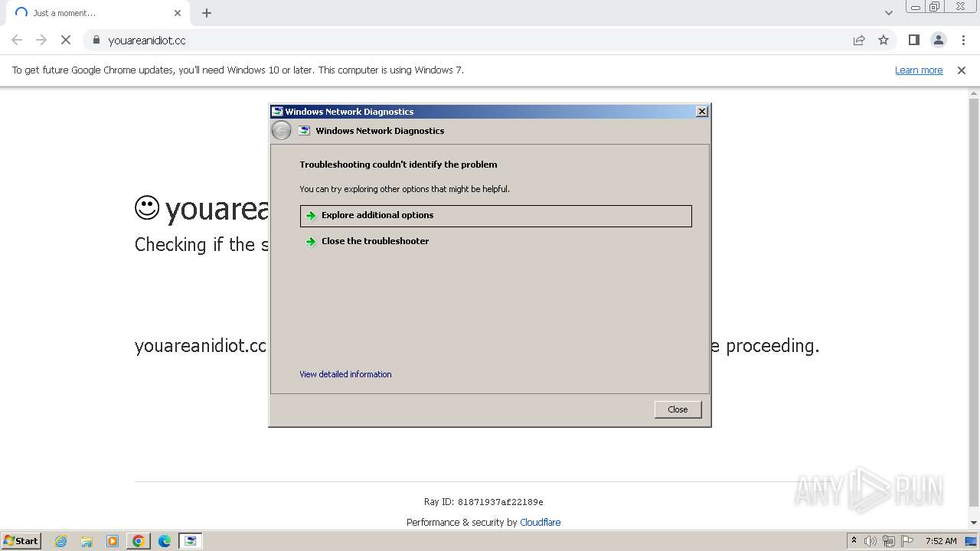Share this page icon

859,40
